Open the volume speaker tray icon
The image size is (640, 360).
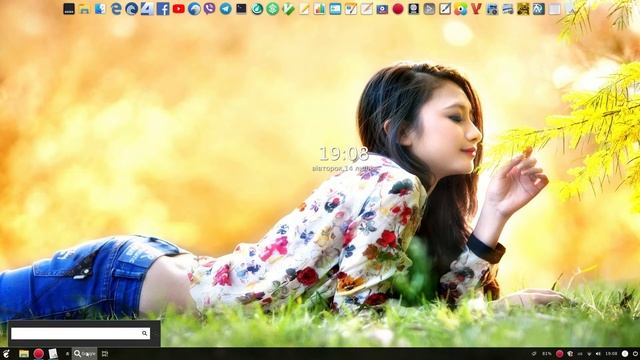tap(598, 354)
